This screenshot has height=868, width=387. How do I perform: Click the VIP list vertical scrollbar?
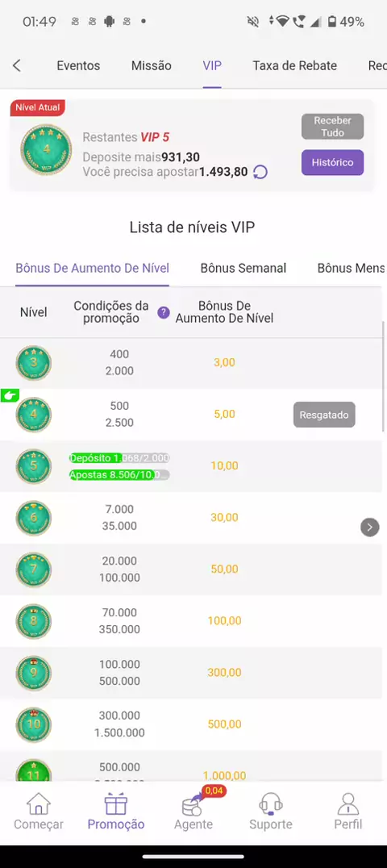(384, 377)
